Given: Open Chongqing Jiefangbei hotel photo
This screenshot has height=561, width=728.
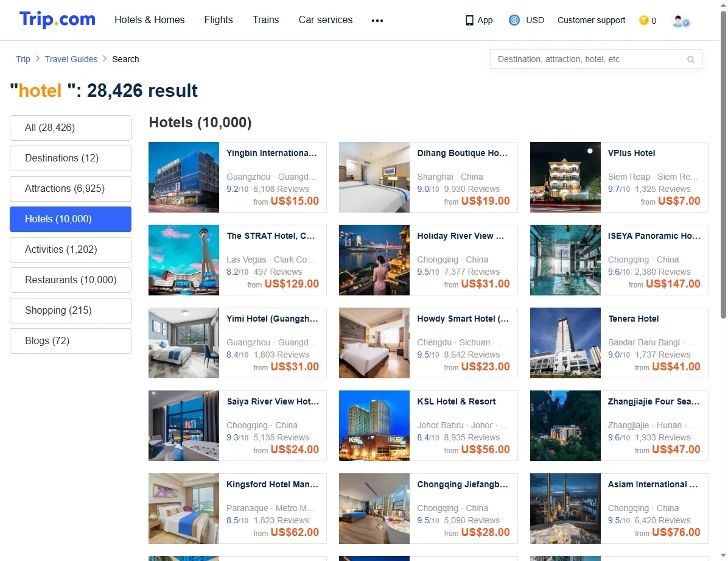Looking at the screenshot, I should point(374,509).
